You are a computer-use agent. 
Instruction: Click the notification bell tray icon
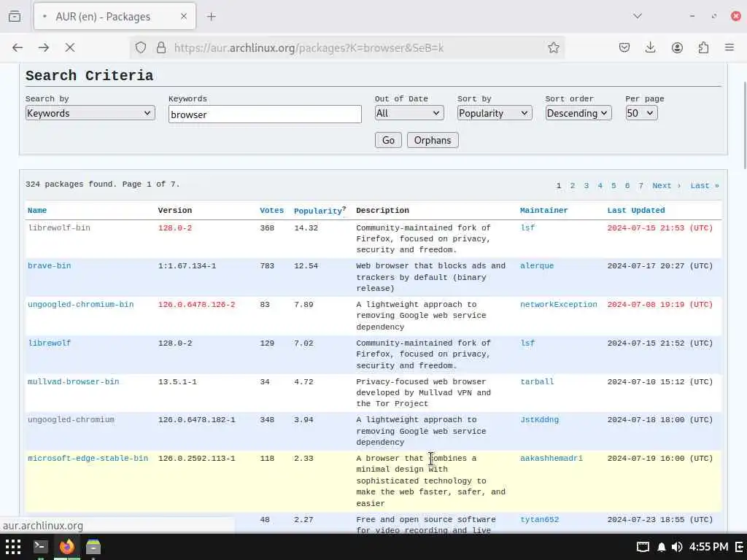click(661, 547)
